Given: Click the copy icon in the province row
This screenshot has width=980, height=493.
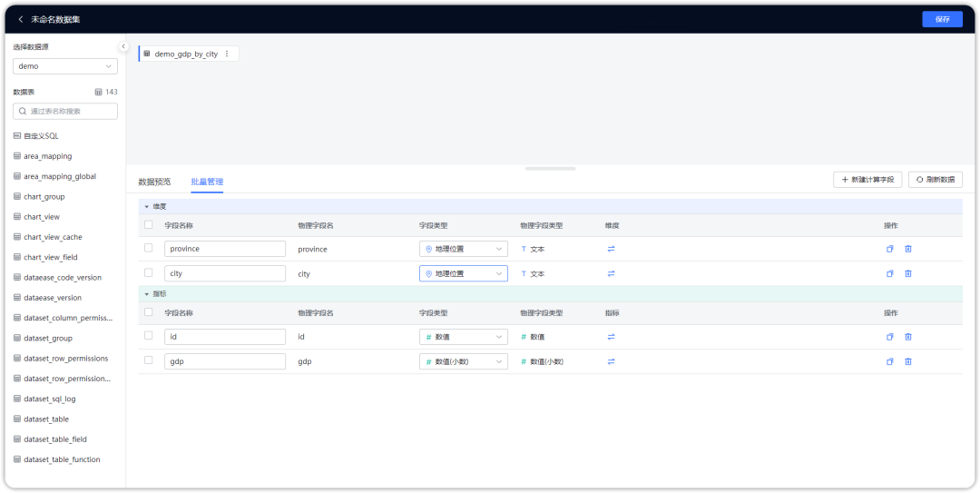Looking at the screenshot, I should [x=889, y=249].
